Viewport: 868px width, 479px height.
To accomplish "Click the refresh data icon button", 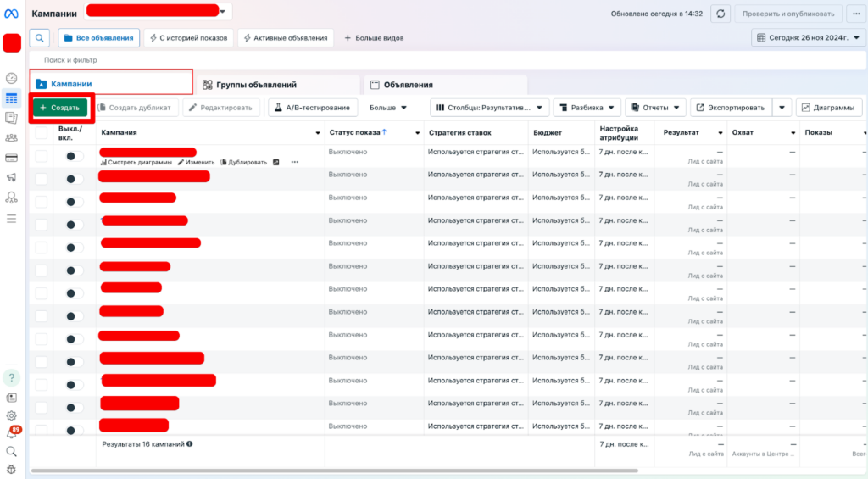I will tap(721, 14).
